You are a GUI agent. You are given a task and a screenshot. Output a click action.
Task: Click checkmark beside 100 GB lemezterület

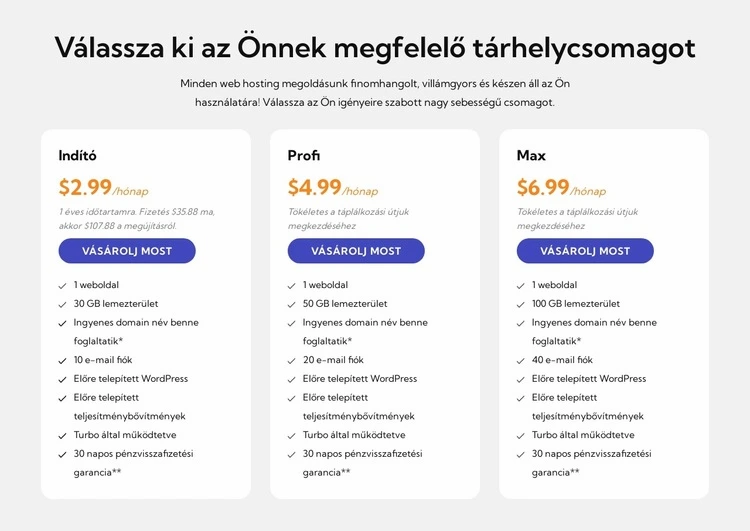(x=522, y=304)
